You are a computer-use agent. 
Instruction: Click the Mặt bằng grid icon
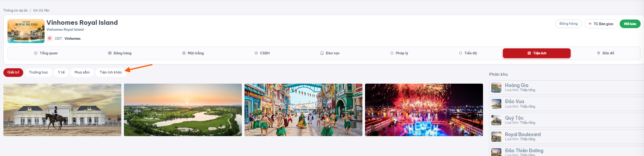point(184,53)
